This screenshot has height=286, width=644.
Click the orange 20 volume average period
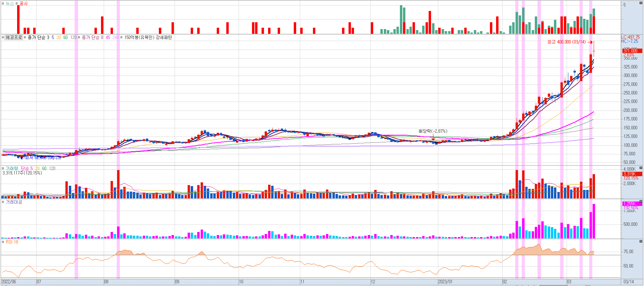pos(37,168)
